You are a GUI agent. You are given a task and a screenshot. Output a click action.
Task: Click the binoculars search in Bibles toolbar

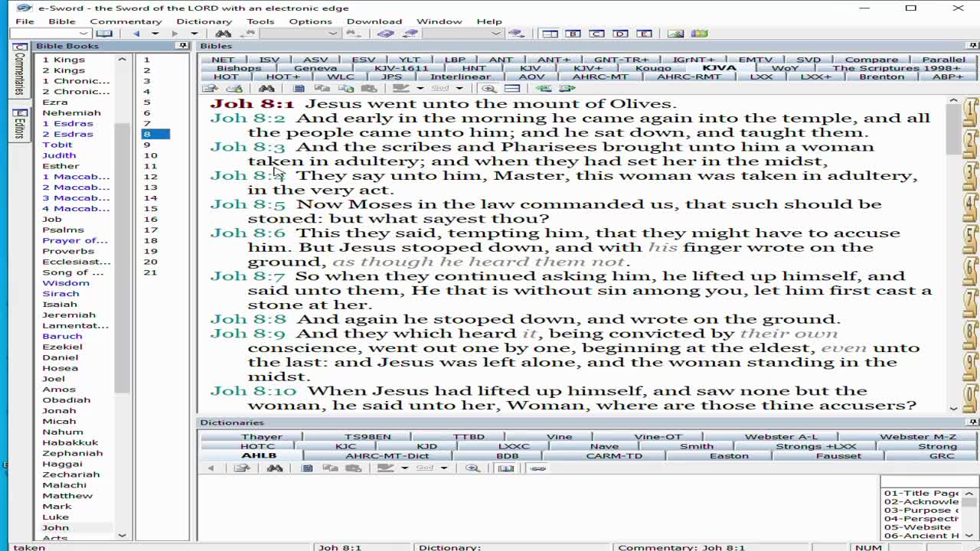tap(266, 89)
